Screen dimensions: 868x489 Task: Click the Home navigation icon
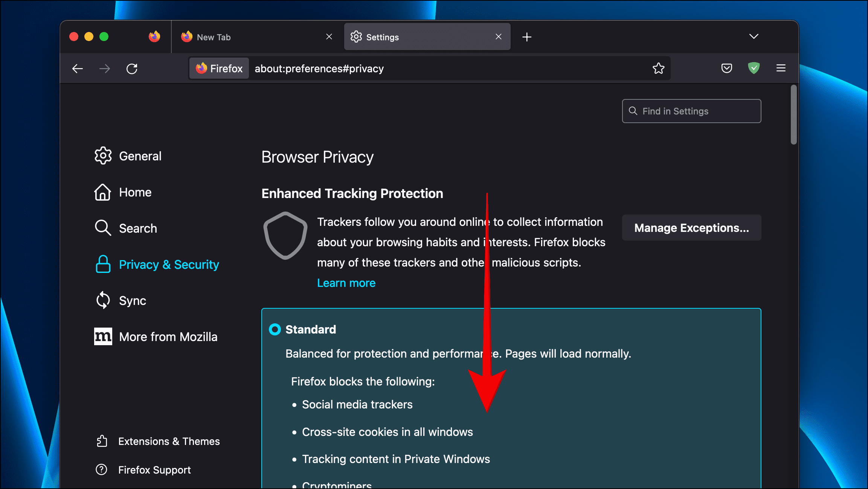[x=102, y=192]
